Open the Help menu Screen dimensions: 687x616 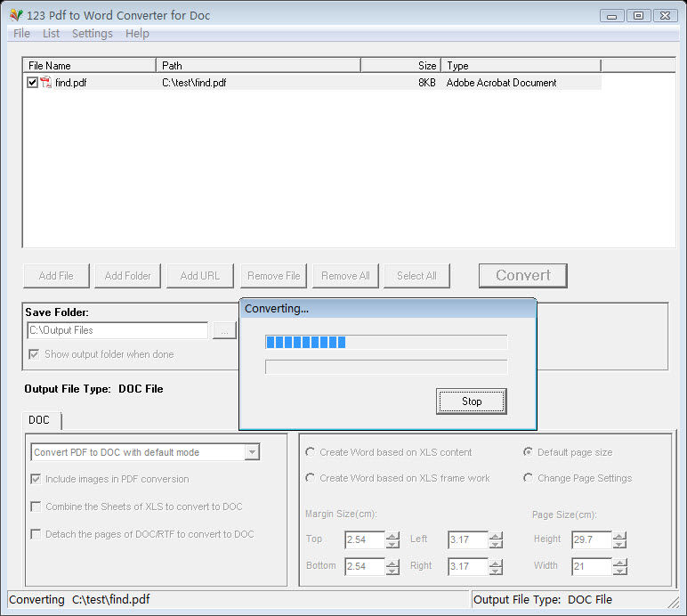(x=137, y=33)
